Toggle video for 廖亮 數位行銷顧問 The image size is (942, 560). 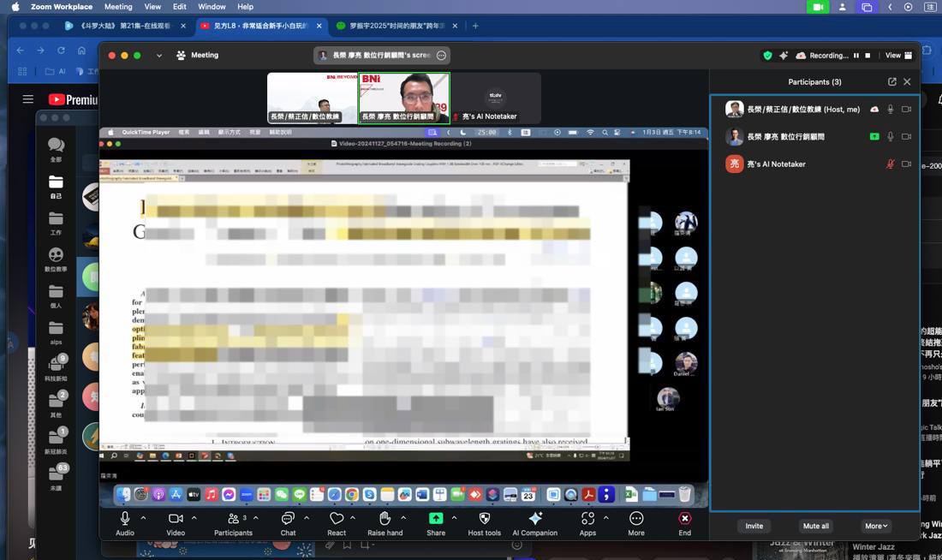tap(906, 136)
